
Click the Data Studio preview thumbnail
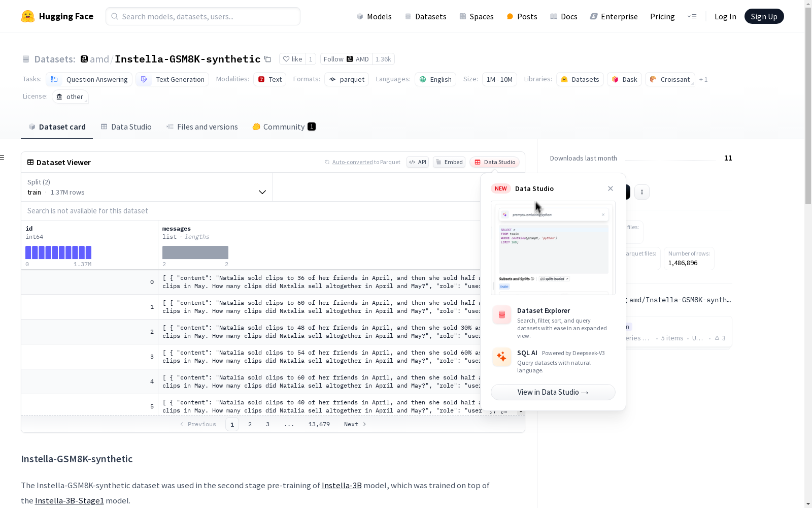point(553,248)
